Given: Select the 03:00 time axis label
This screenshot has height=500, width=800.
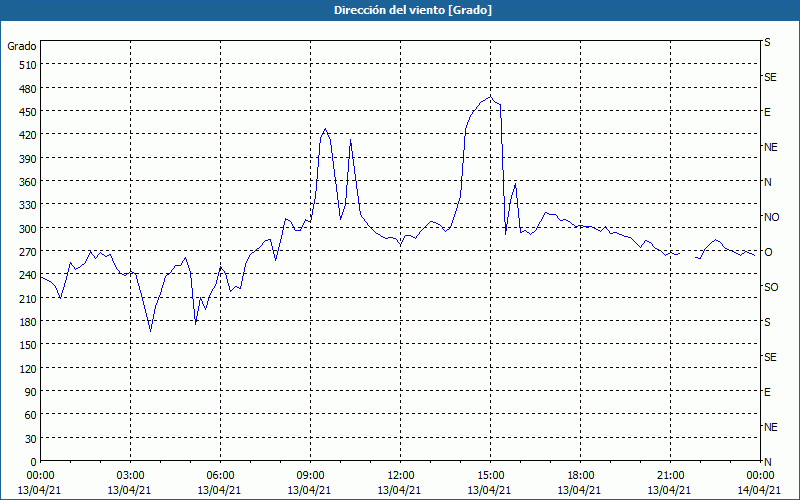Looking at the screenshot, I should (130, 475).
